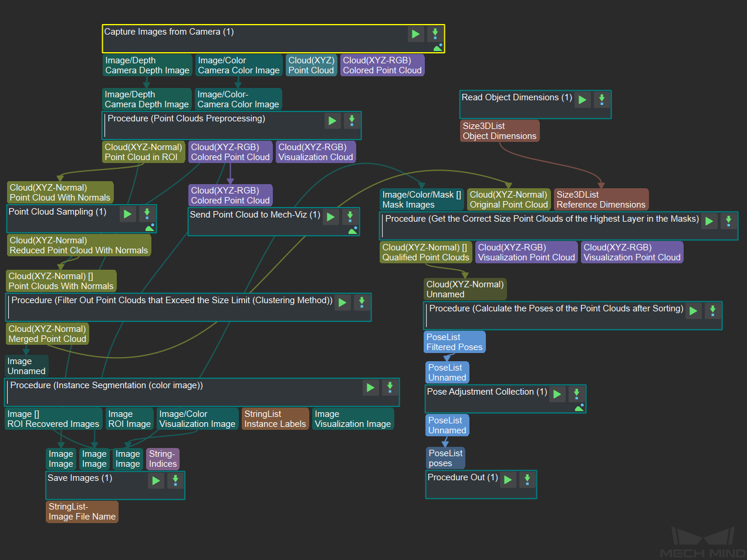The image size is (747, 560).
Task: Select the Merged Point Cloud output port
Action: tap(47, 334)
